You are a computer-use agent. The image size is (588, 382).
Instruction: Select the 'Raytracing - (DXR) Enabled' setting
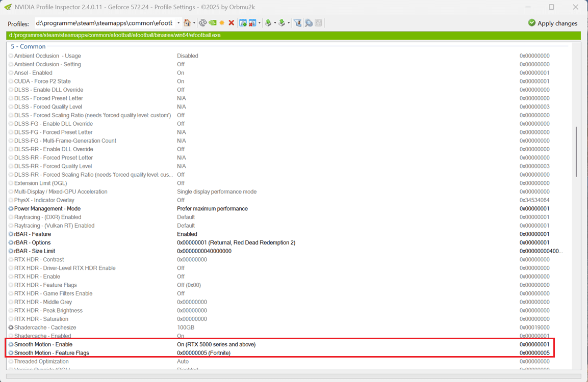coord(47,217)
